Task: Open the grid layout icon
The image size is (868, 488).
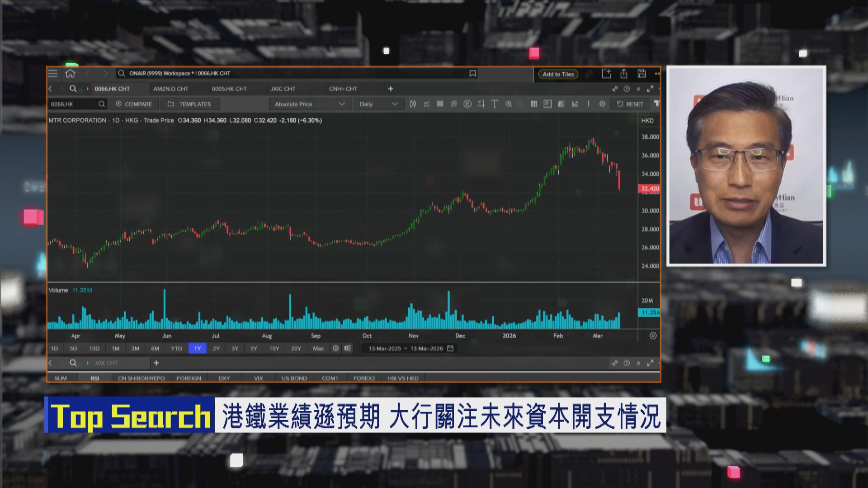Action: click(535, 104)
